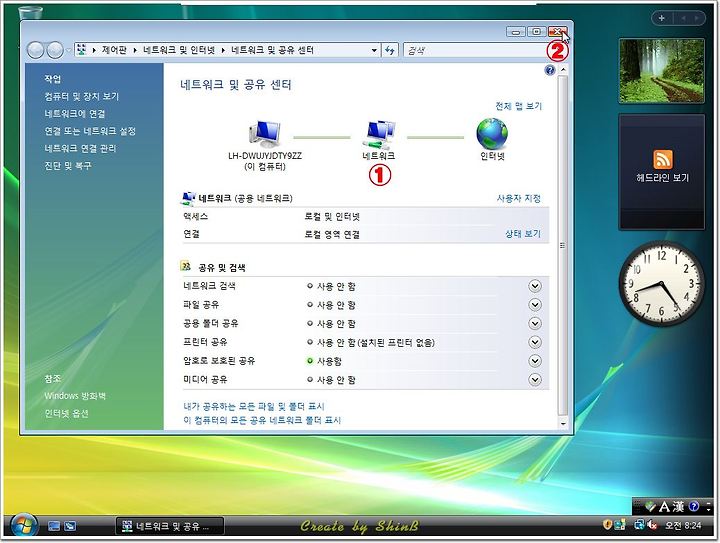Click the 네트워크 icon in the network map
The height and width of the screenshot is (543, 720).
[x=381, y=135]
